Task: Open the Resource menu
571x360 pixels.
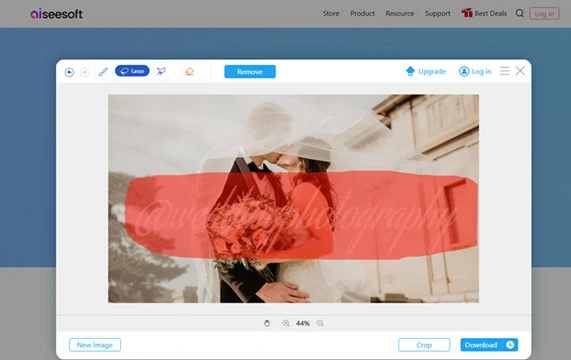Action: point(400,13)
